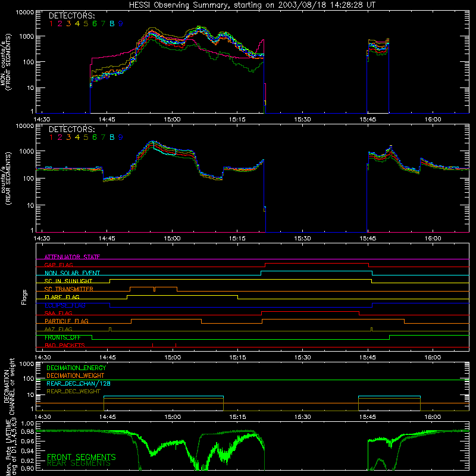
Task: Click the REAR_DEC_WEIGHT legend label
Action: (73, 392)
